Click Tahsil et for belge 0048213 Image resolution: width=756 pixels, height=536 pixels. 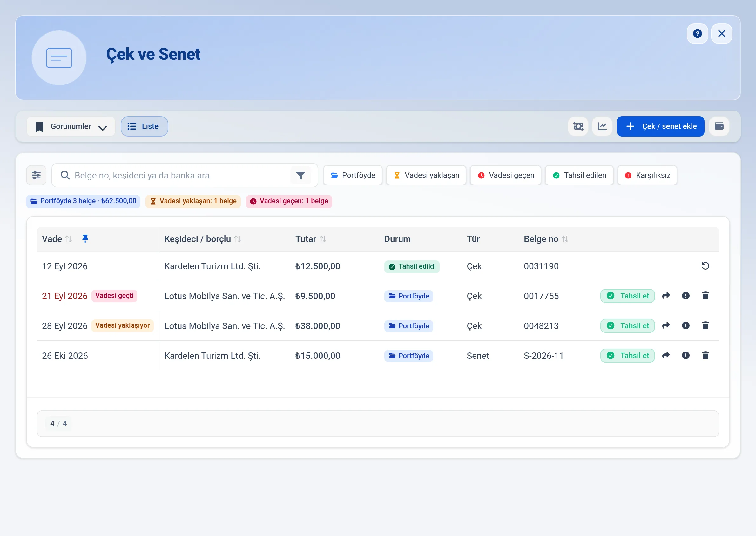628,326
